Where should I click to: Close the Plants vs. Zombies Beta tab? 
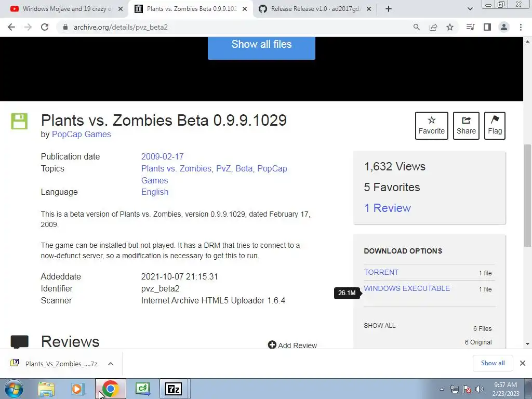(x=245, y=9)
